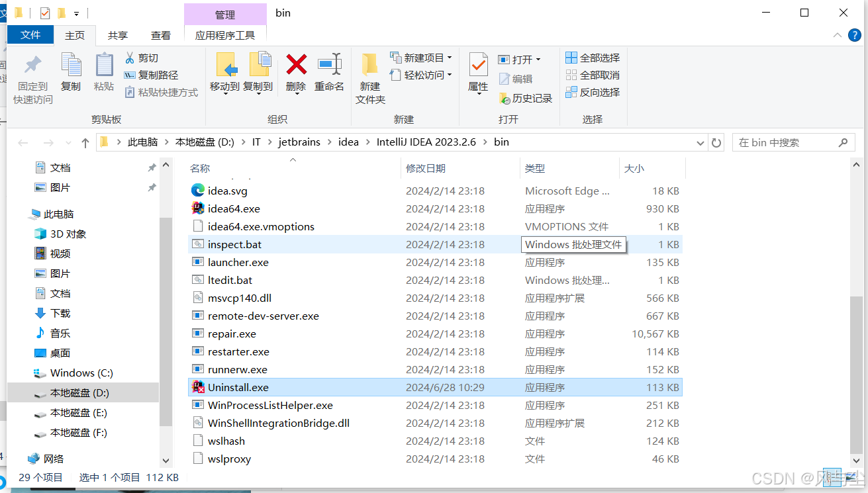This screenshot has width=868, height=493.
Task: Click the Edit (编辑) command
Action: (x=515, y=79)
